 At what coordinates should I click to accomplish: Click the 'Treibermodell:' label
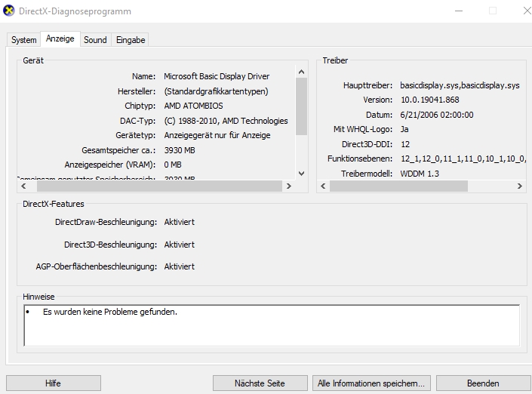(367, 174)
